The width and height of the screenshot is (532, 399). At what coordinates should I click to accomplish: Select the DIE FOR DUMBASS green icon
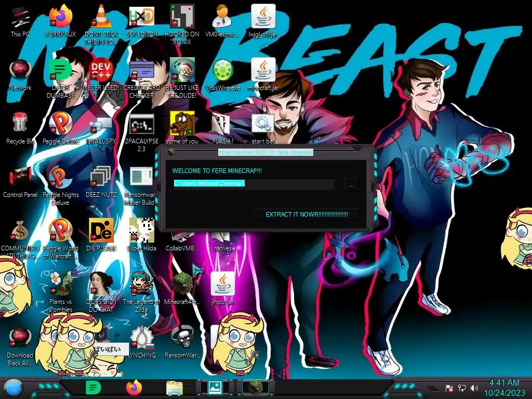[x=60, y=79]
